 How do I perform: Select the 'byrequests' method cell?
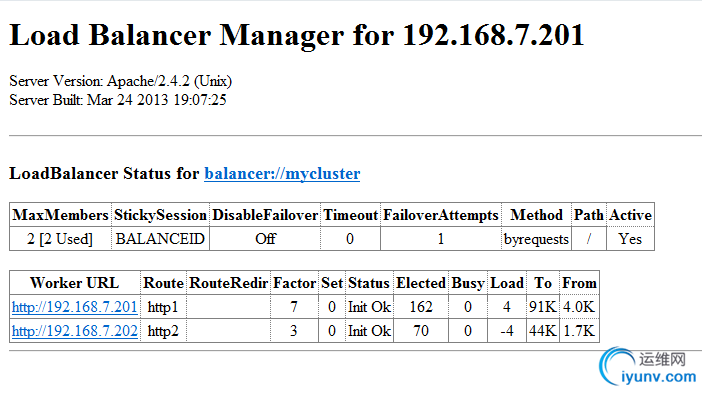pos(536,239)
